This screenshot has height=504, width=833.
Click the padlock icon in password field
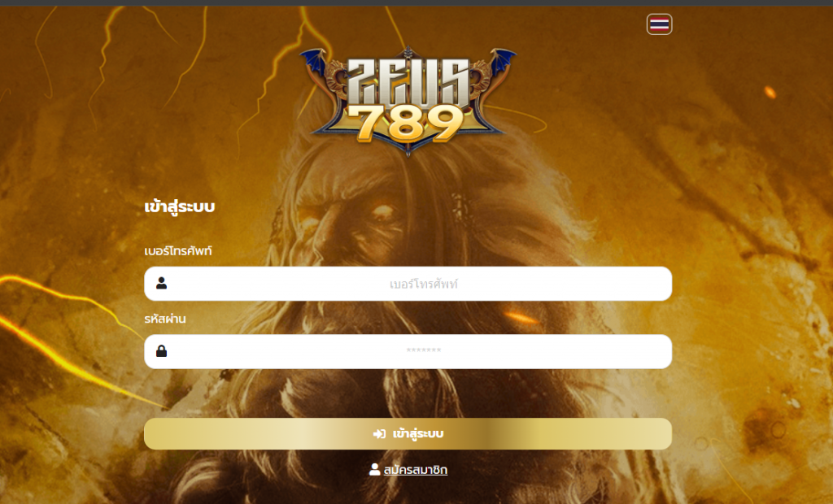pos(162,351)
